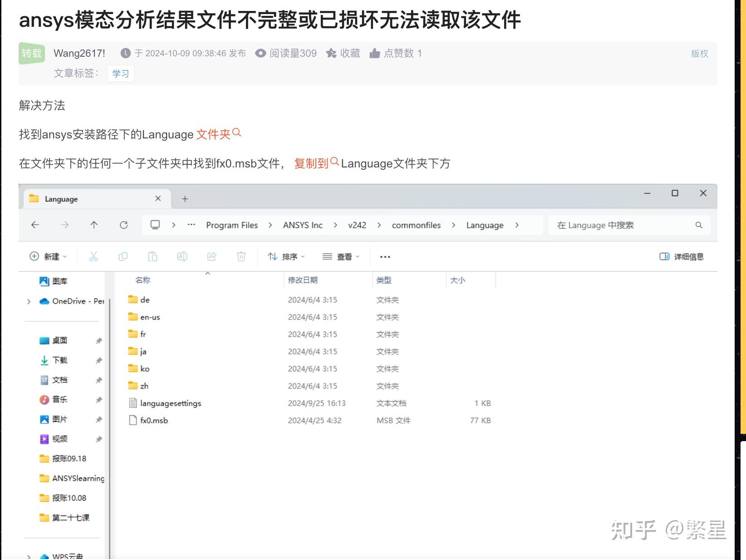Image resolution: width=746 pixels, height=560 pixels.
Task: Open the breadcrumb ellipsis menu
Action: click(191, 225)
